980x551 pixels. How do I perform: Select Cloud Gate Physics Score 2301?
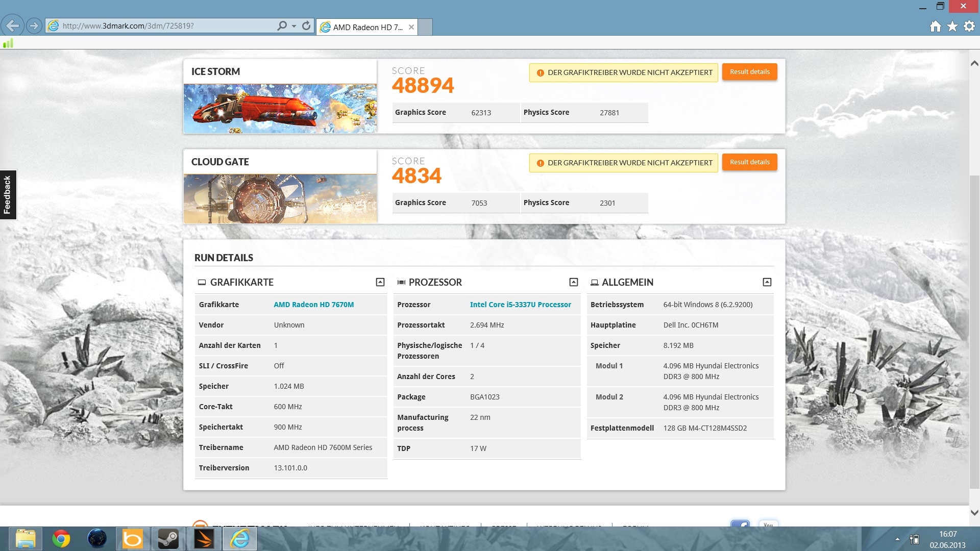point(607,203)
